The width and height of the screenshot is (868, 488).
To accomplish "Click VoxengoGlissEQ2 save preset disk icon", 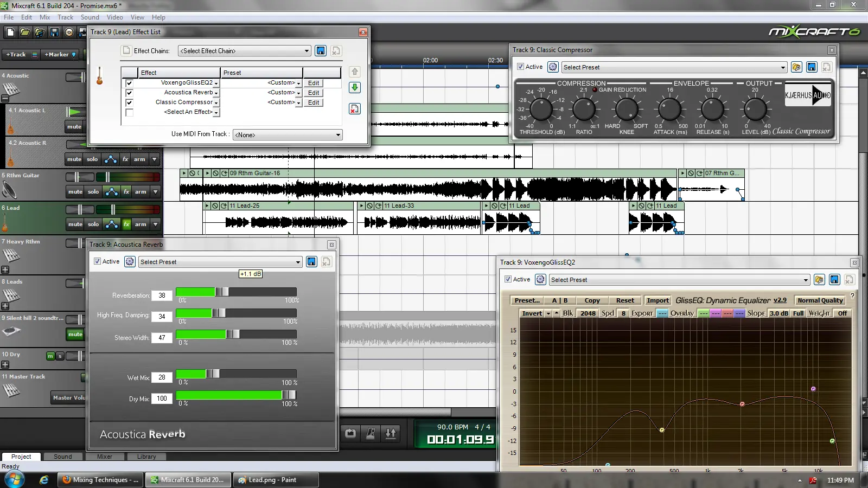I will pos(834,279).
